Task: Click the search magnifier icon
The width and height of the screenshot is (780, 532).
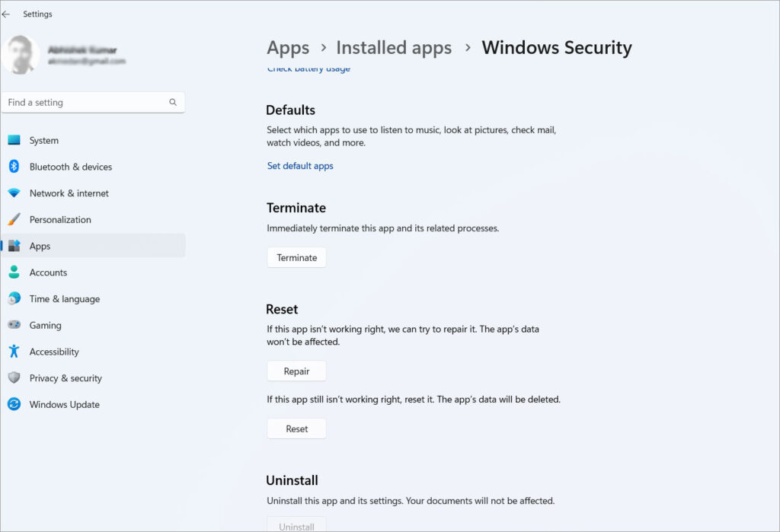Action: (x=173, y=103)
